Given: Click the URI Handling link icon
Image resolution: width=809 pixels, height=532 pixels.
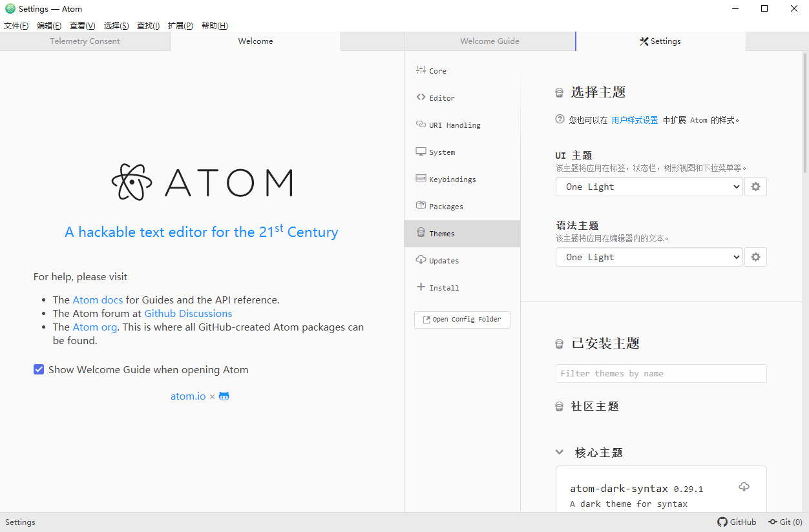Looking at the screenshot, I should 421,125.
